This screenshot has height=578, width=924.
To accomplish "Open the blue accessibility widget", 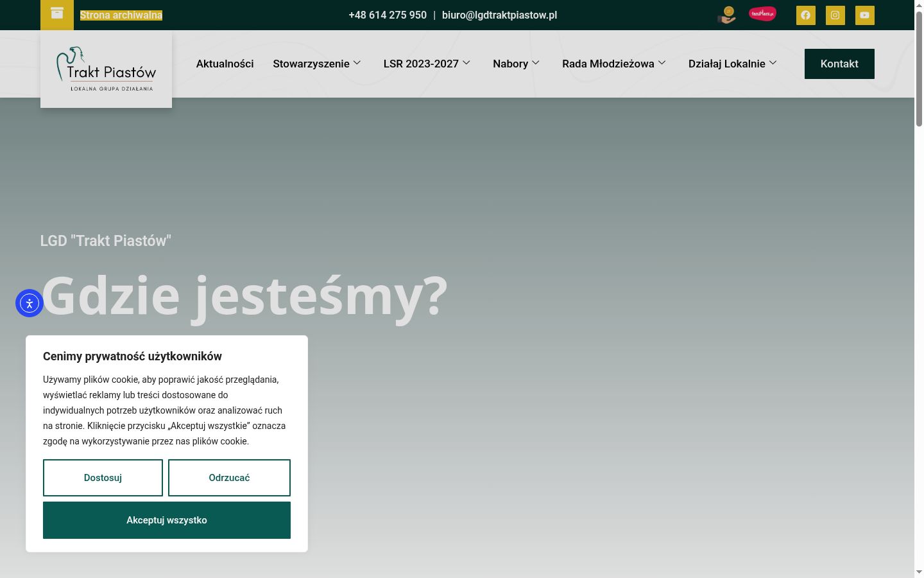I will [x=30, y=303].
